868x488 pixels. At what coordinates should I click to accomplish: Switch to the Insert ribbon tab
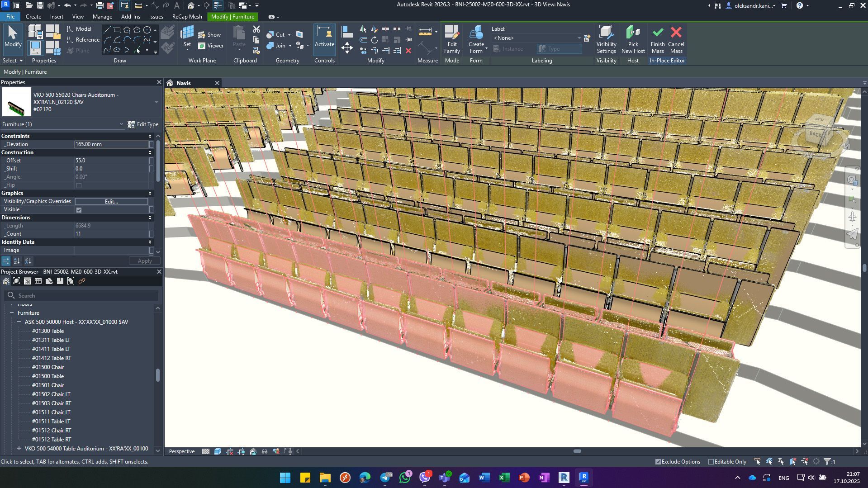click(x=57, y=17)
